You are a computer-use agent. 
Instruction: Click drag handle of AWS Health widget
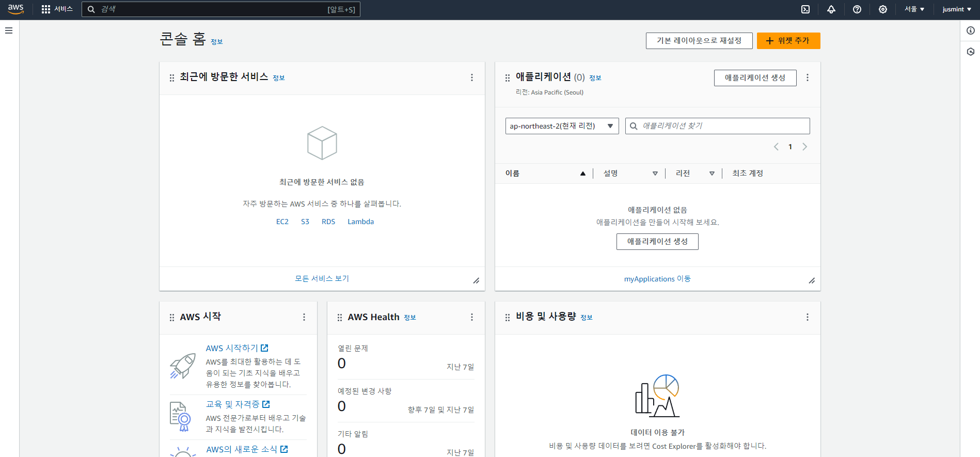(x=340, y=318)
